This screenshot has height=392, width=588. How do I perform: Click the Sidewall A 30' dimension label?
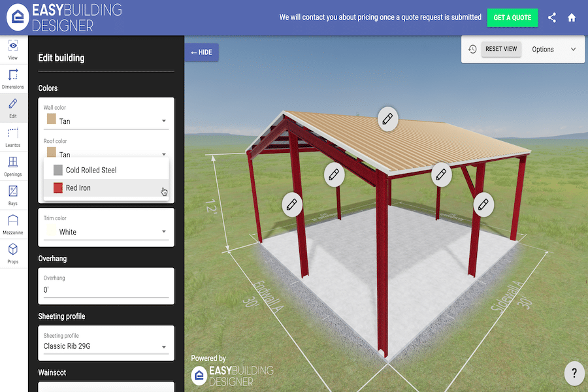click(x=512, y=297)
